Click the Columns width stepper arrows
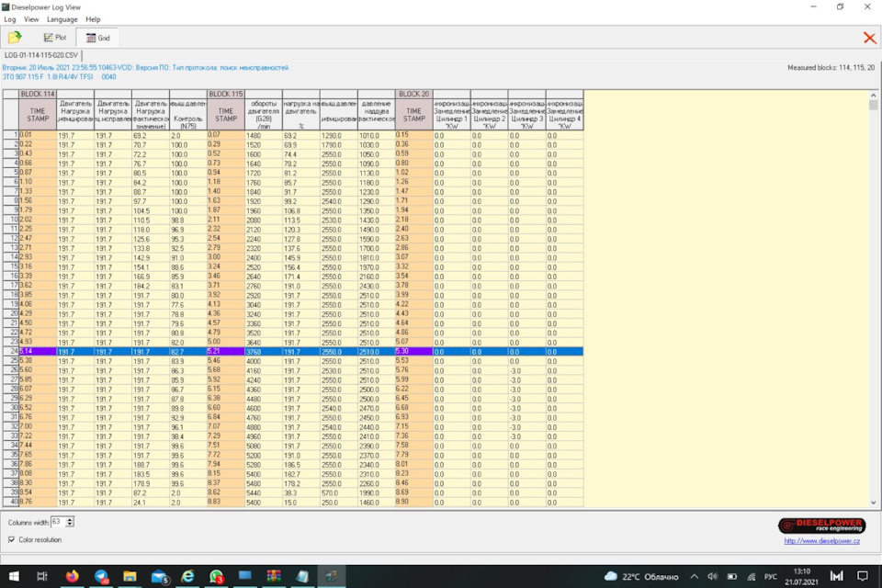This screenshot has height=588, width=882. 70,522
